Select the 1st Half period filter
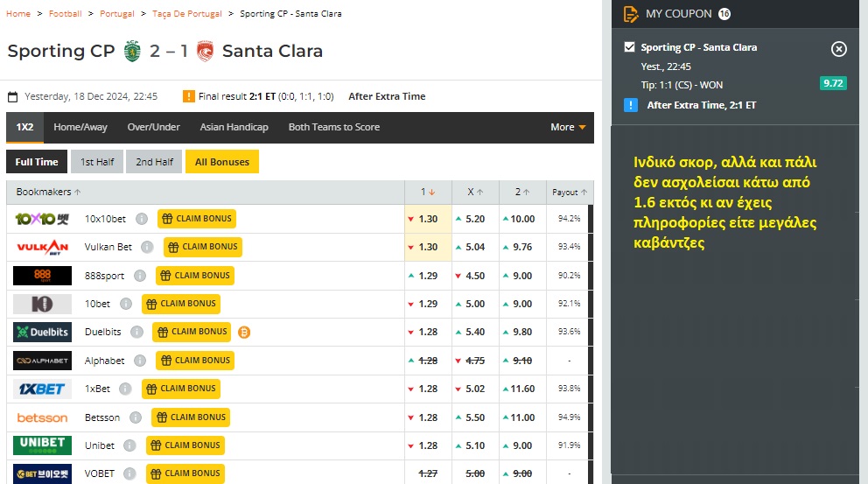The height and width of the screenshot is (484, 868). [x=97, y=162]
